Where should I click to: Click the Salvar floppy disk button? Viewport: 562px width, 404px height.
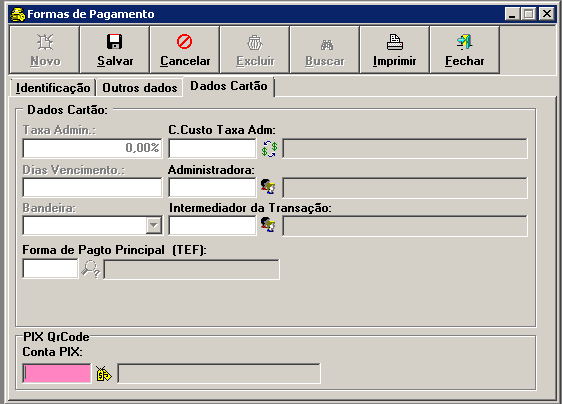point(115,50)
